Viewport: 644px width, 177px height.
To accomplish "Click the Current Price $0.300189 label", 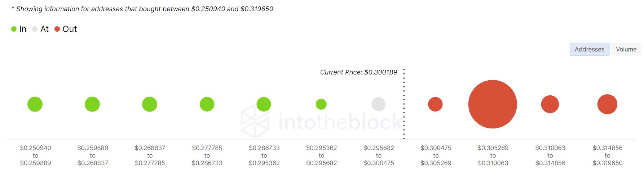I will pyautogui.click(x=358, y=72).
